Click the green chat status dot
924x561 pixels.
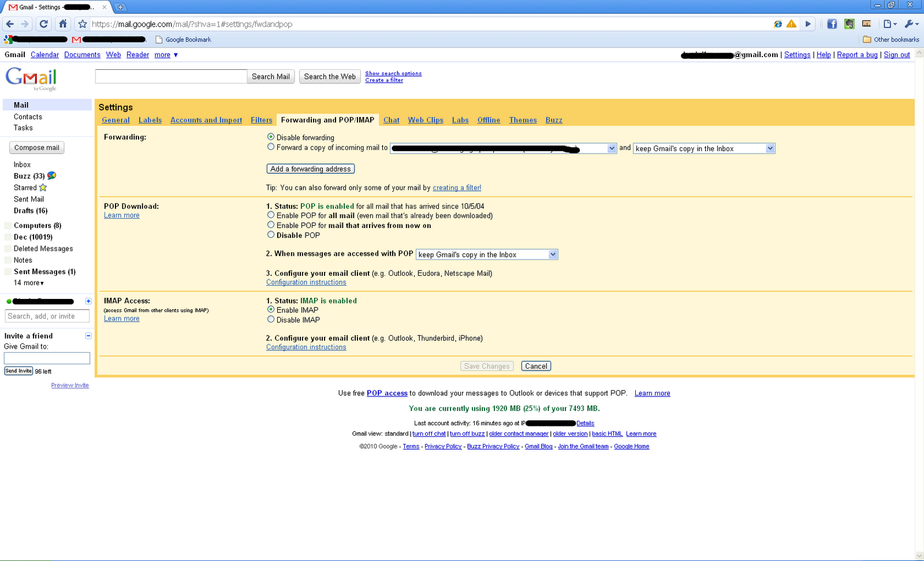(9, 301)
